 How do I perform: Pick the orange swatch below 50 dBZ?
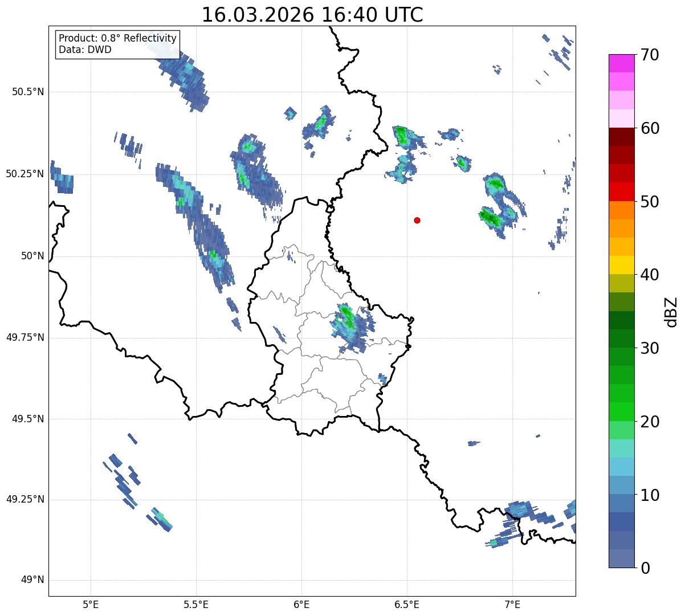(x=621, y=210)
